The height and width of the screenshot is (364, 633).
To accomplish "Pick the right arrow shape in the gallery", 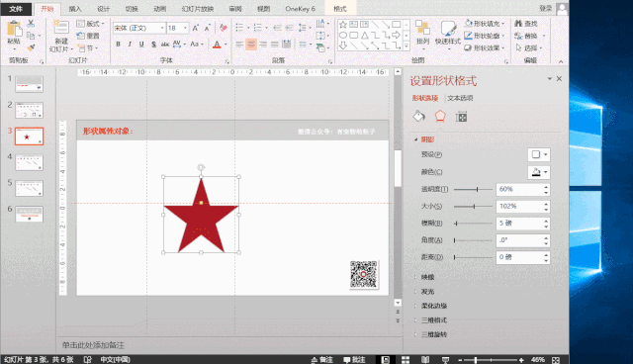I will tap(396, 36).
